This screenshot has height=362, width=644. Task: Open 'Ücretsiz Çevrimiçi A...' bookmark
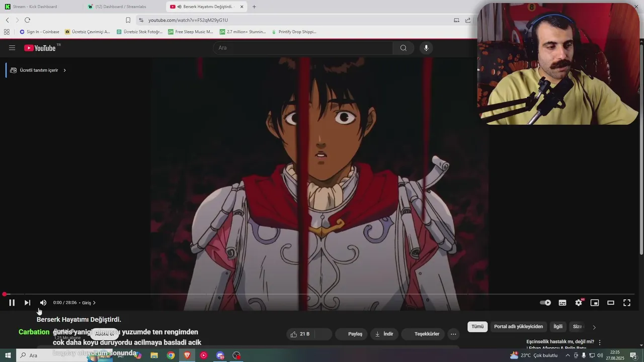pos(87,32)
